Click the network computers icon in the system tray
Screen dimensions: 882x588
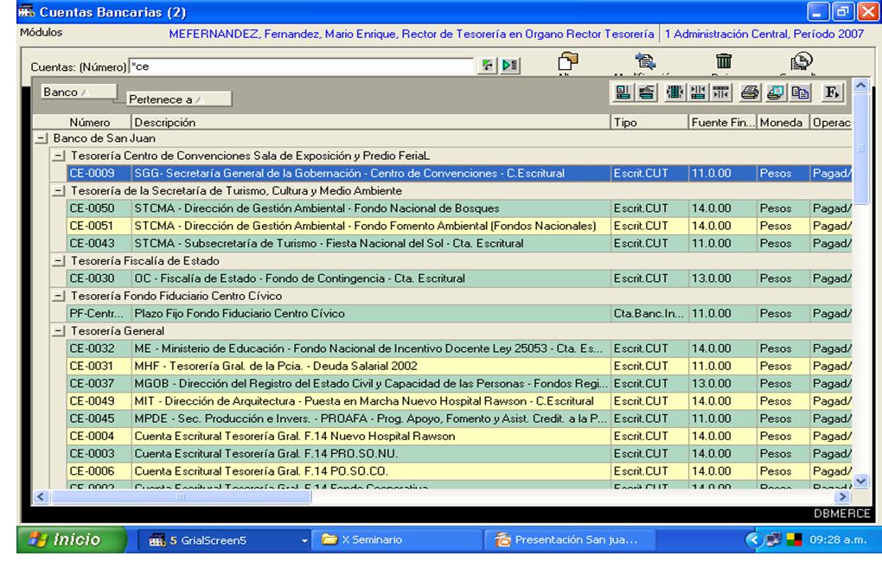773,540
